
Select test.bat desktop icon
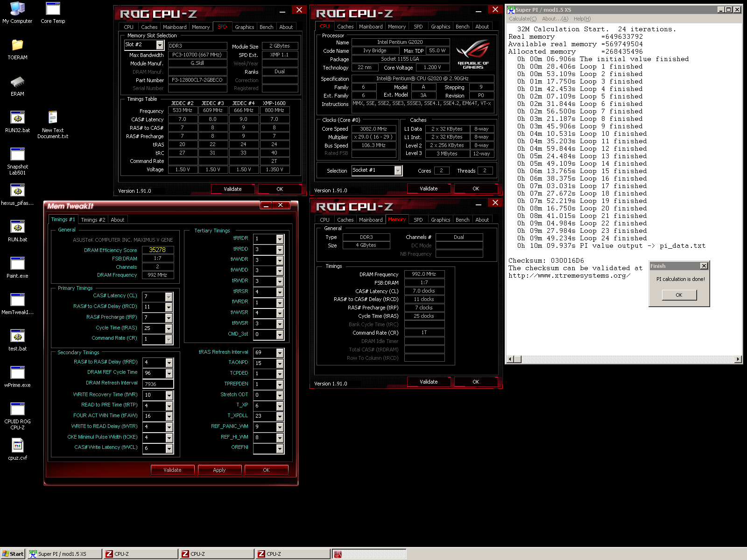pyautogui.click(x=17, y=341)
